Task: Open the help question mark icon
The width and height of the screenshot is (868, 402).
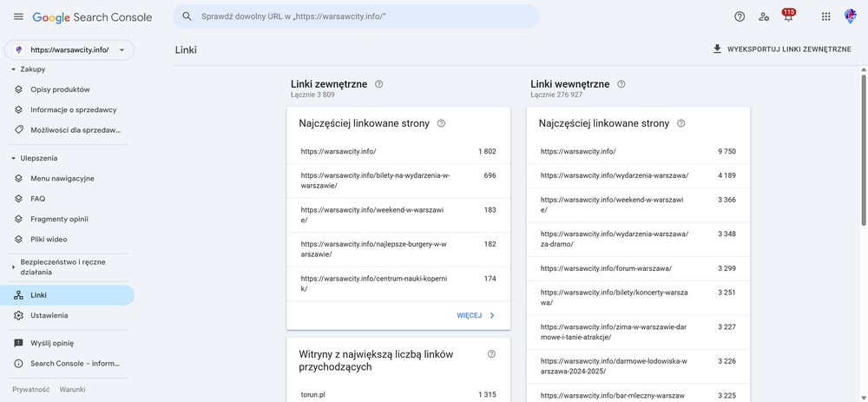Action: (740, 16)
